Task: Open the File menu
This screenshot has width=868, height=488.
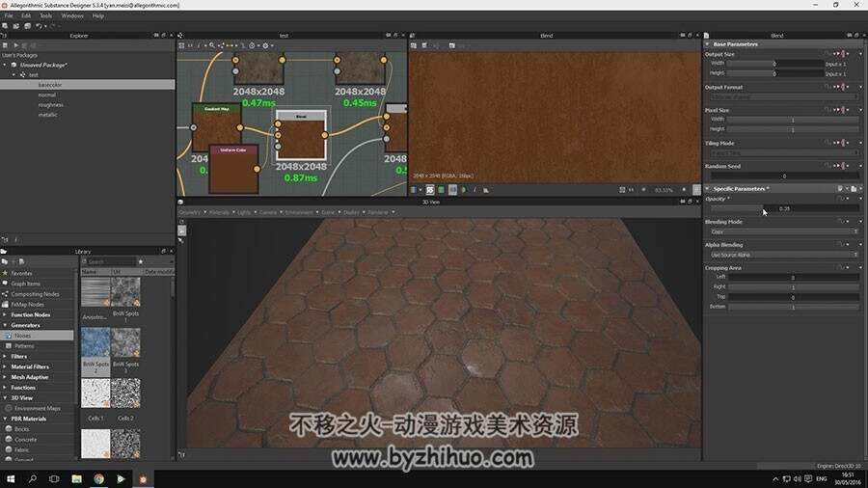Action: point(9,16)
